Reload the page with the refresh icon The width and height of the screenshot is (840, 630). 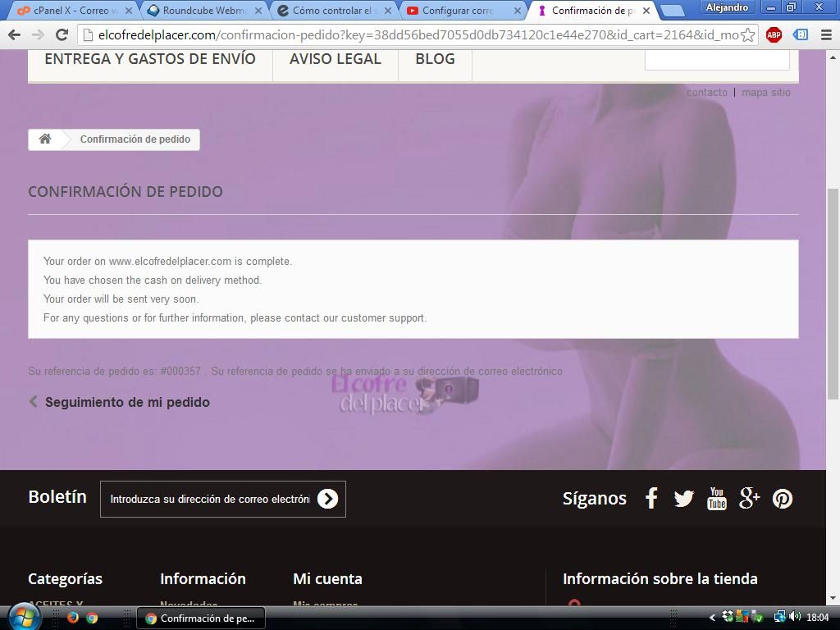[62, 35]
